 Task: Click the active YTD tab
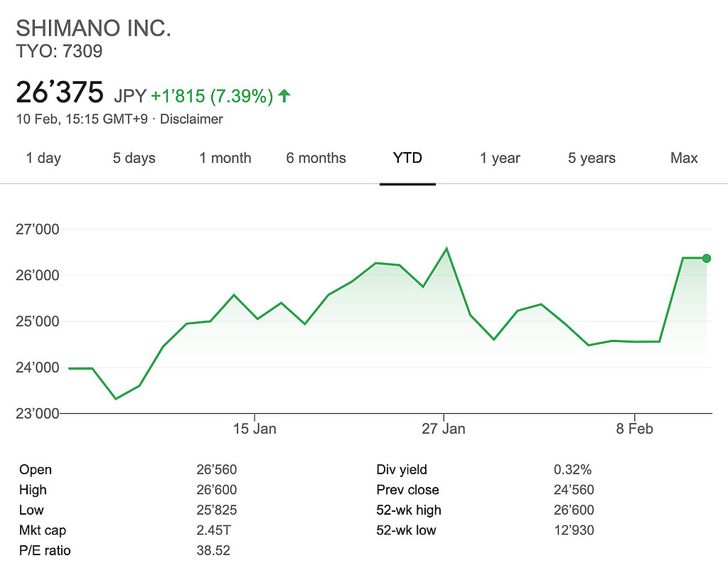(407, 158)
